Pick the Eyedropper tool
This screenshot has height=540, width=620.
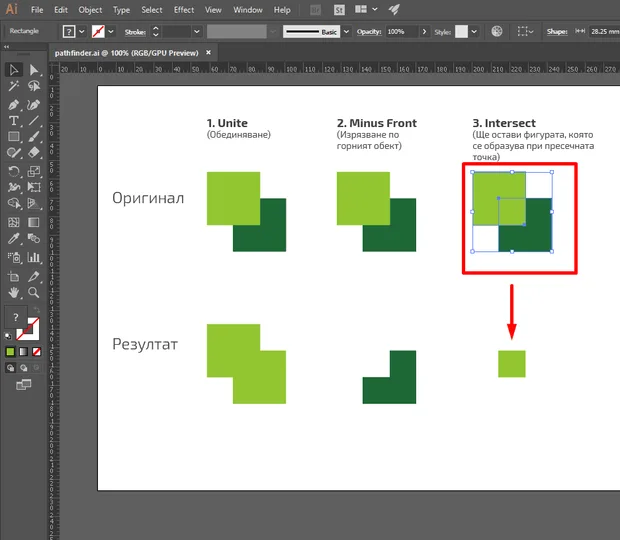point(14,239)
